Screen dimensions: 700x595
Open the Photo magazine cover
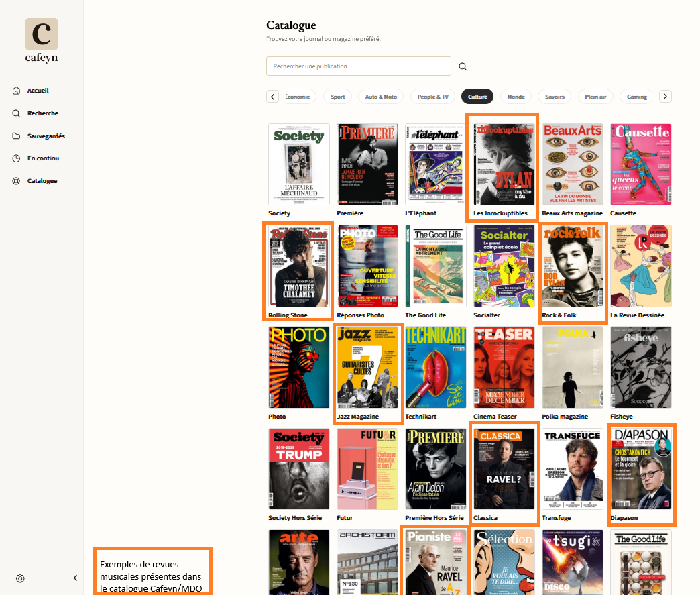point(298,367)
